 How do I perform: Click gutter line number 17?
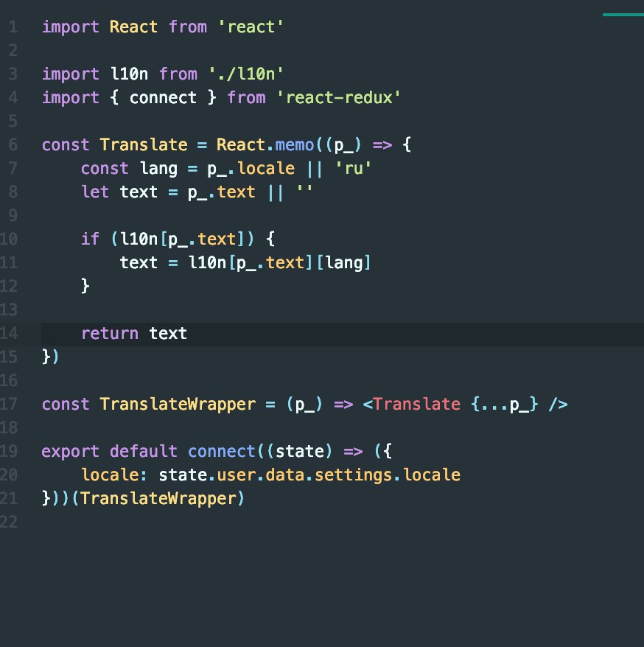(9, 405)
